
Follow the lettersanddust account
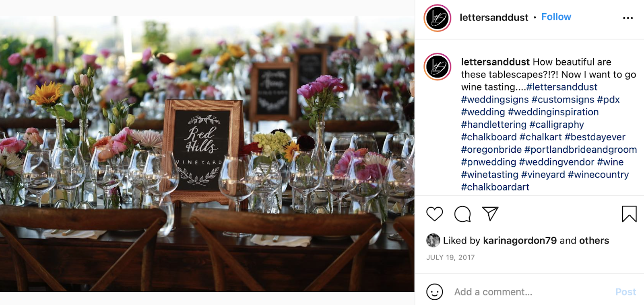tap(556, 17)
